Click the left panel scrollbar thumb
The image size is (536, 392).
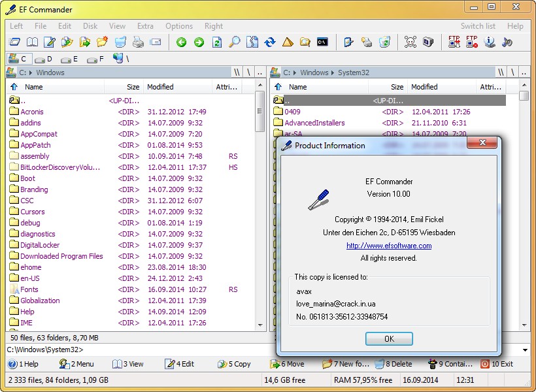[x=260, y=111]
